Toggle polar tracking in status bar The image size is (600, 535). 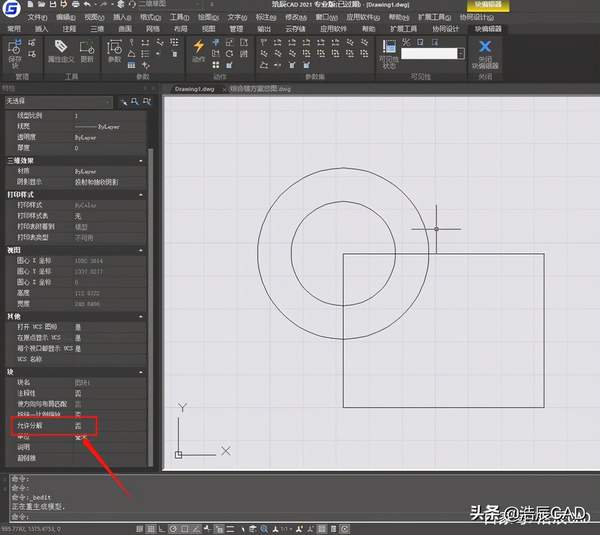click(173, 529)
